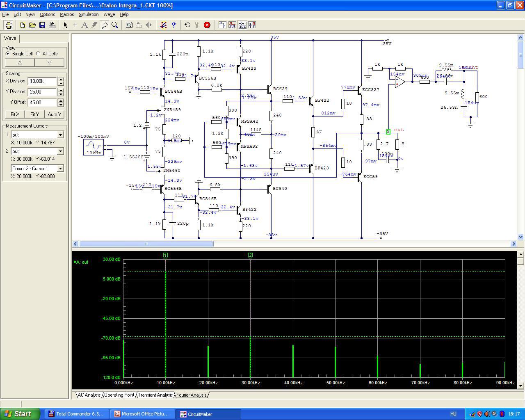Select the Arrow pointer tool
This screenshot has height=420, width=525.
tap(65, 25)
